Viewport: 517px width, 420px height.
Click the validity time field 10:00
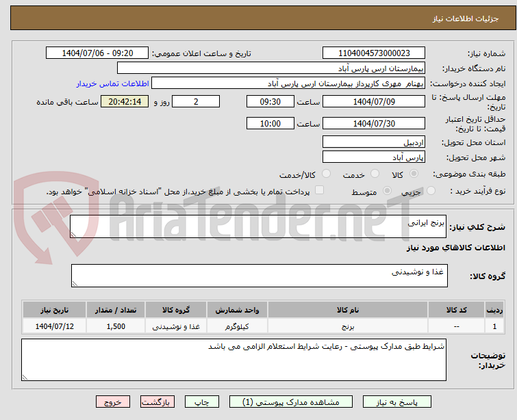click(270, 124)
